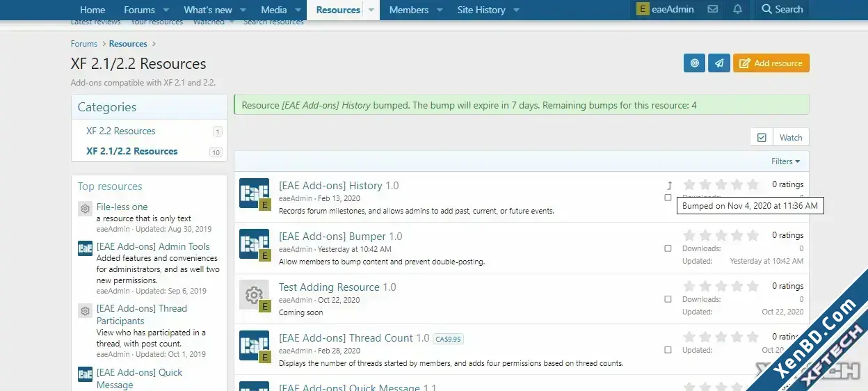Click the paper plane icon button
Screen dimensions: 868x391
tap(719, 63)
